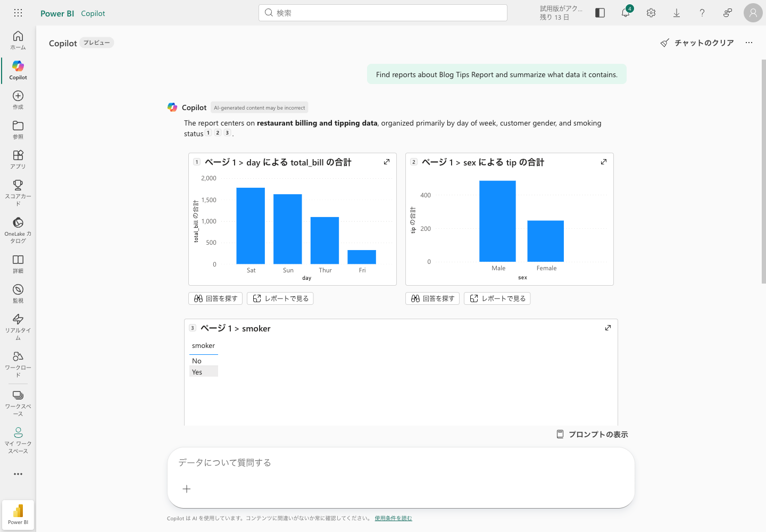Viewport: 766px width, 532px height.
Task: Open settings gear in header
Action: click(x=651, y=13)
